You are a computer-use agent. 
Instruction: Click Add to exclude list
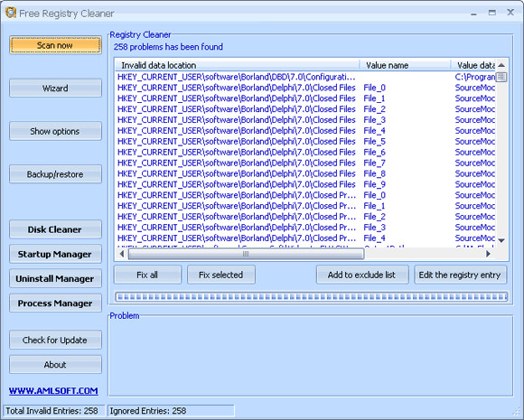pyautogui.click(x=362, y=275)
